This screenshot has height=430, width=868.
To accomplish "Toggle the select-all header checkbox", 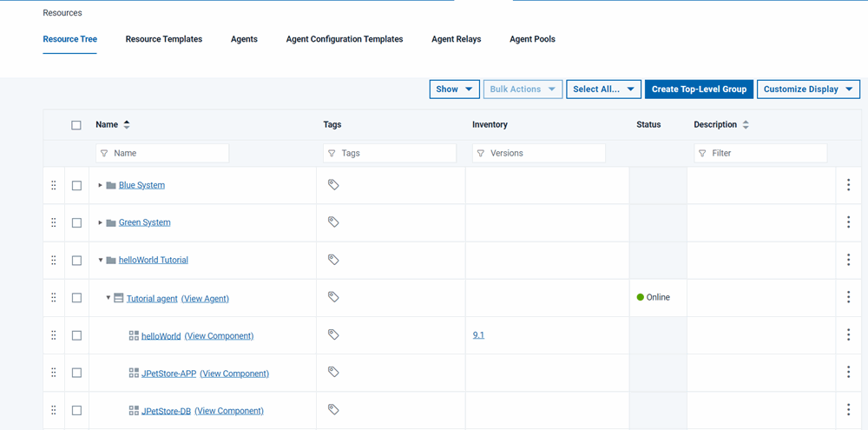I will tap(76, 125).
